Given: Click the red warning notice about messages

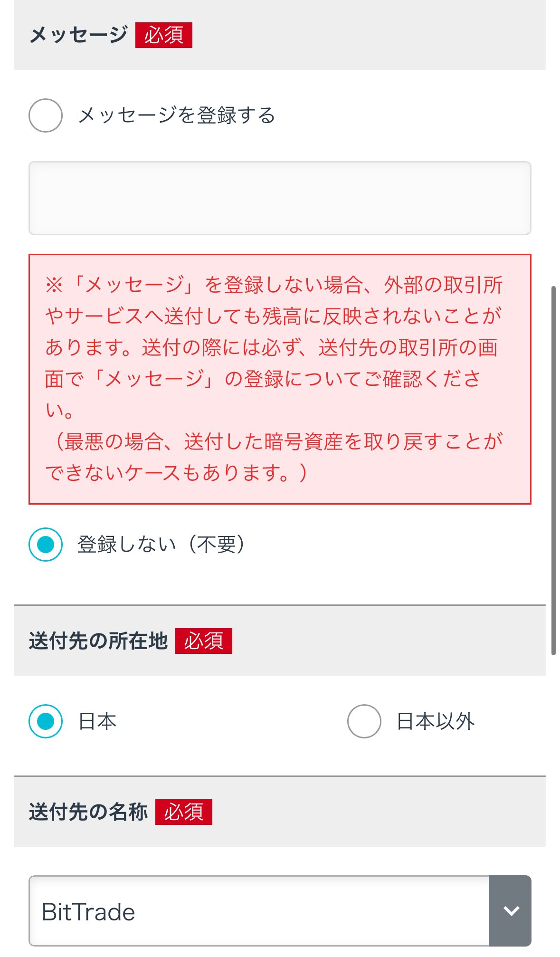Looking at the screenshot, I should click(280, 379).
